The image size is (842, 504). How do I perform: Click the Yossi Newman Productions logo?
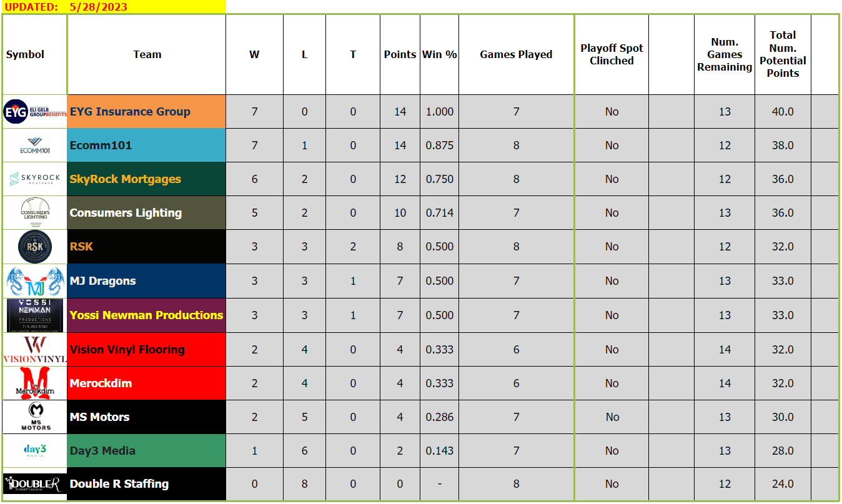35,315
